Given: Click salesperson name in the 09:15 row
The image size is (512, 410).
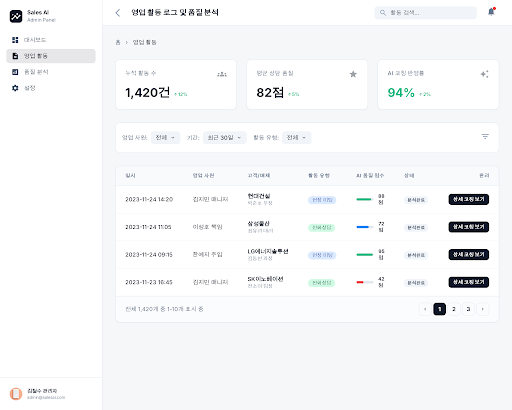Looking at the screenshot, I should 207,255.
